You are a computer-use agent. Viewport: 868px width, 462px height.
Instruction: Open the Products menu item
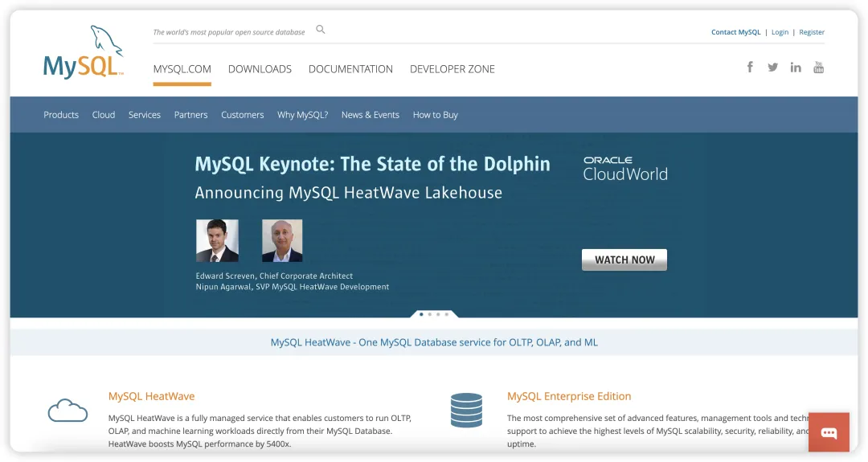point(61,115)
